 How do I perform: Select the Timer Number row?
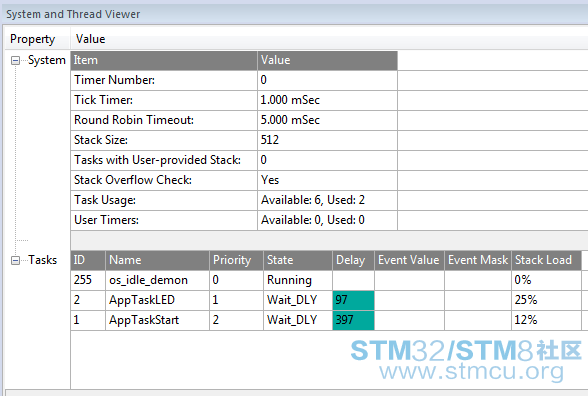tap(234, 80)
